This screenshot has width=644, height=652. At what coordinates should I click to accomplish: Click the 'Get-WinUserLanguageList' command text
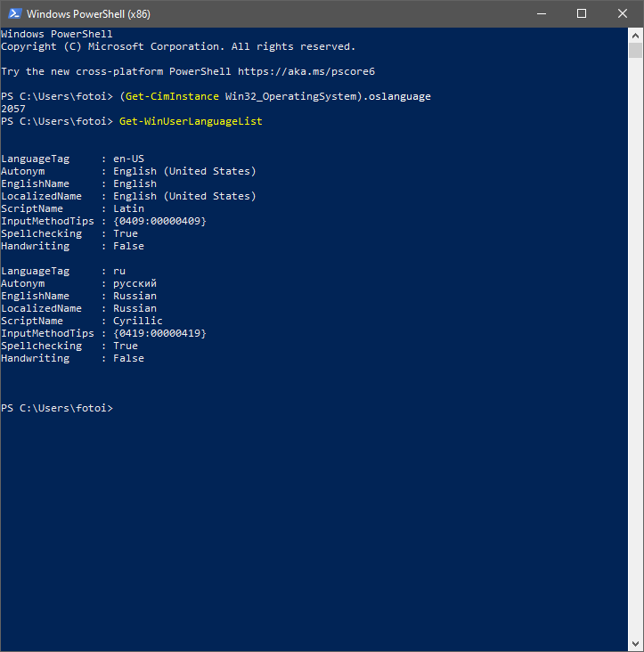[x=191, y=121]
